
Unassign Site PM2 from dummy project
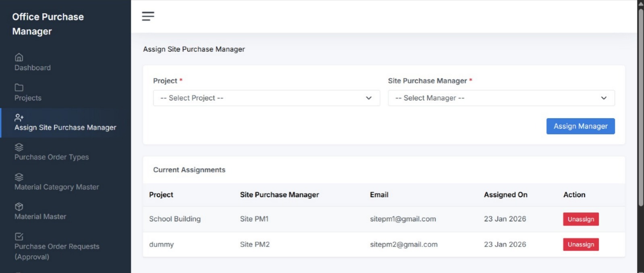(580, 244)
